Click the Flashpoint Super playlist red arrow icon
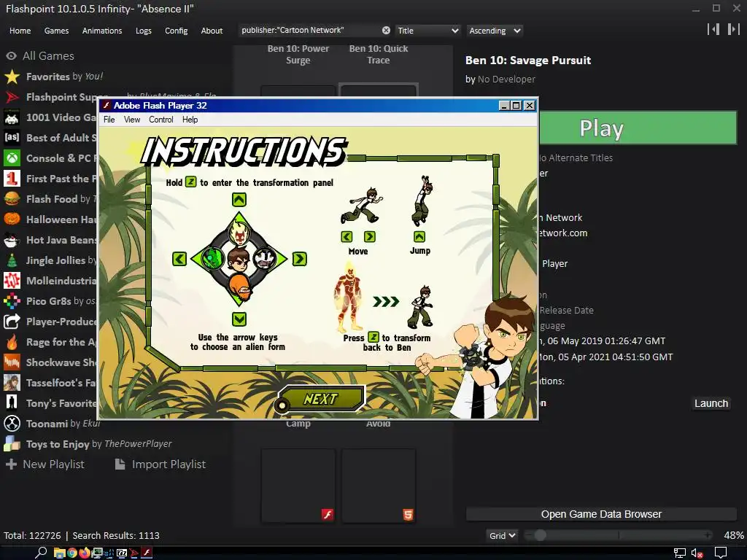Image resolution: width=747 pixels, height=560 pixels. click(12, 97)
